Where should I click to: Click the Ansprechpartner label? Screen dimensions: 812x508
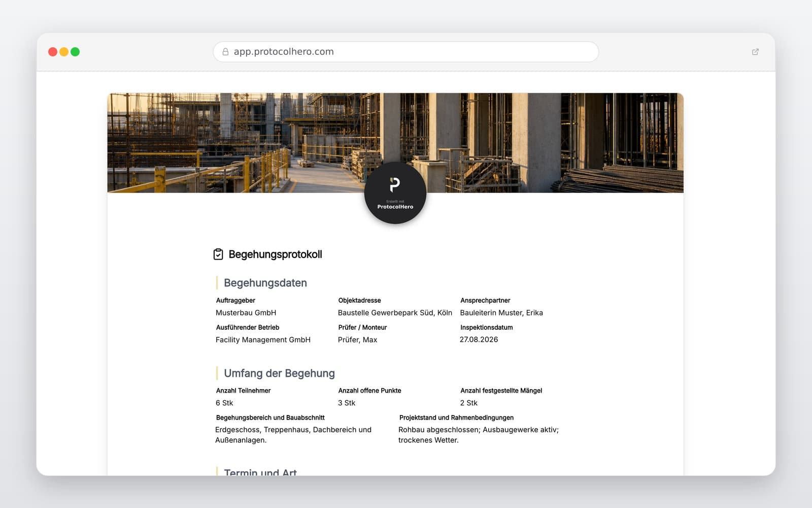[485, 300]
